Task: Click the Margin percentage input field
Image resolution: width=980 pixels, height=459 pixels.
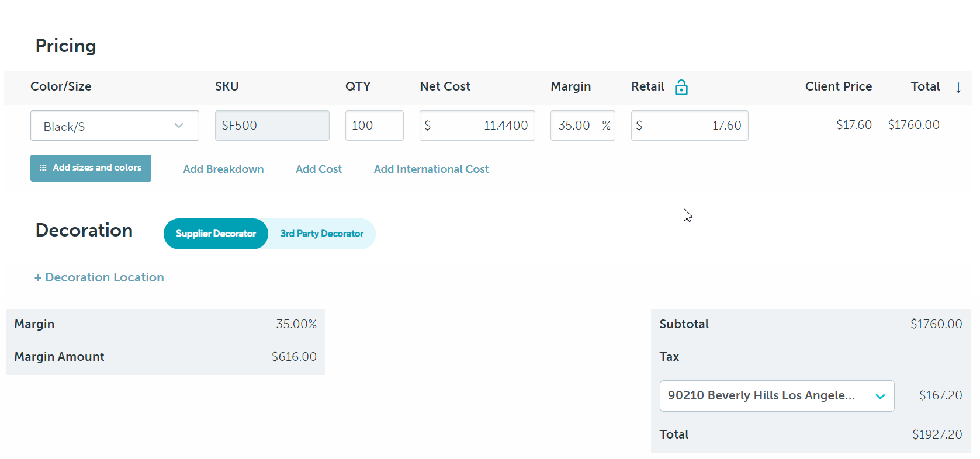Action: tap(576, 126)
